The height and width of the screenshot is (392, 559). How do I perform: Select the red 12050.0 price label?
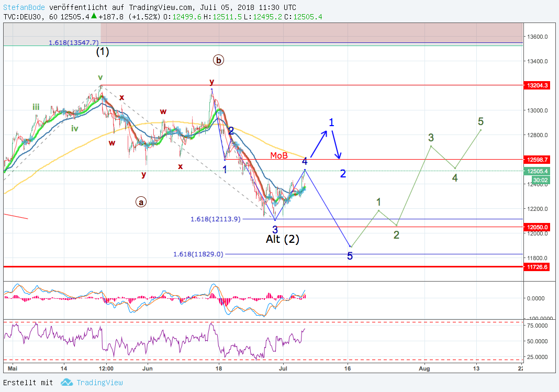tap(537, 227)
